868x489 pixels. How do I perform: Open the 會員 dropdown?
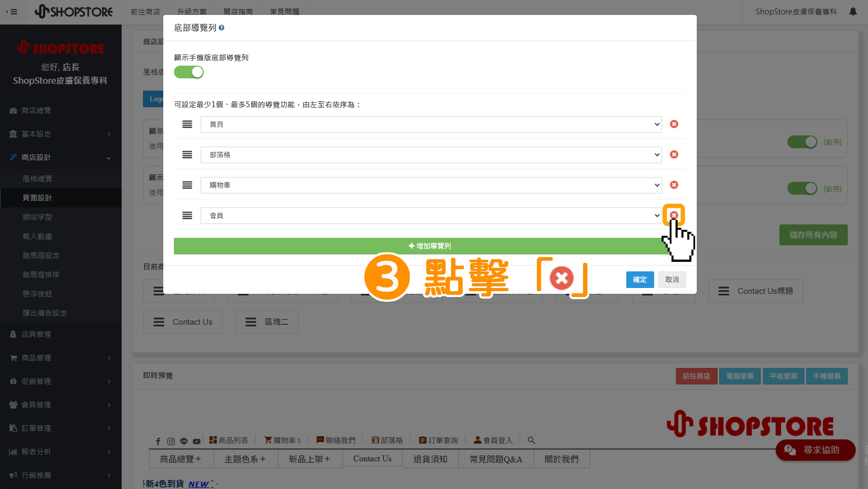(431, 215)
